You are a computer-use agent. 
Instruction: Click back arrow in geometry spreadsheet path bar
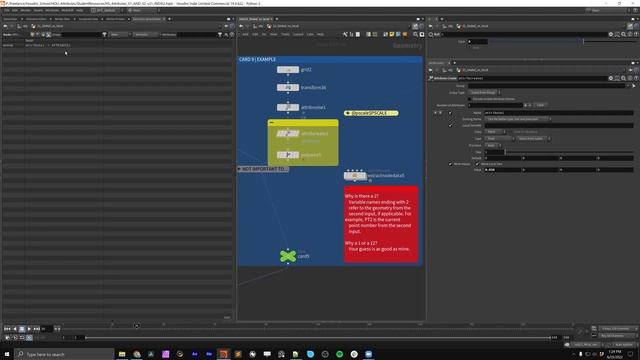[5, 26]
